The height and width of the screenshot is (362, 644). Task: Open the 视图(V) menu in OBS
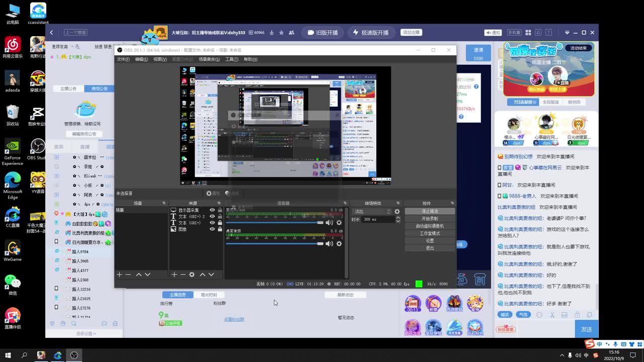click(x=160, y=59)
